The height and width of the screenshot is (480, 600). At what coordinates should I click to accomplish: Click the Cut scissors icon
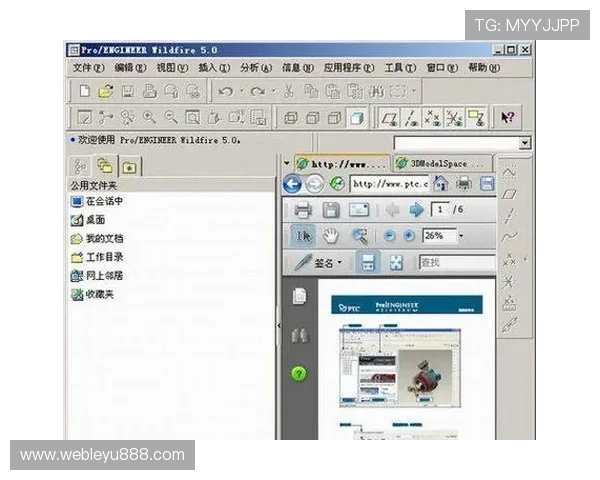(x=289, y=91)
